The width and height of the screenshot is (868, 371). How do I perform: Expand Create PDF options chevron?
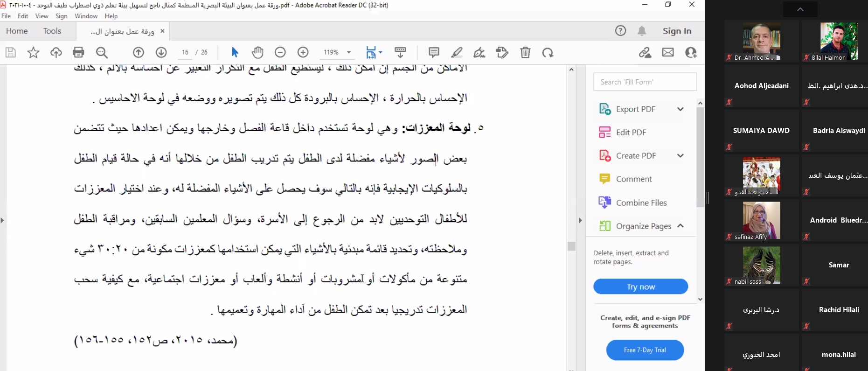[681, 156]
